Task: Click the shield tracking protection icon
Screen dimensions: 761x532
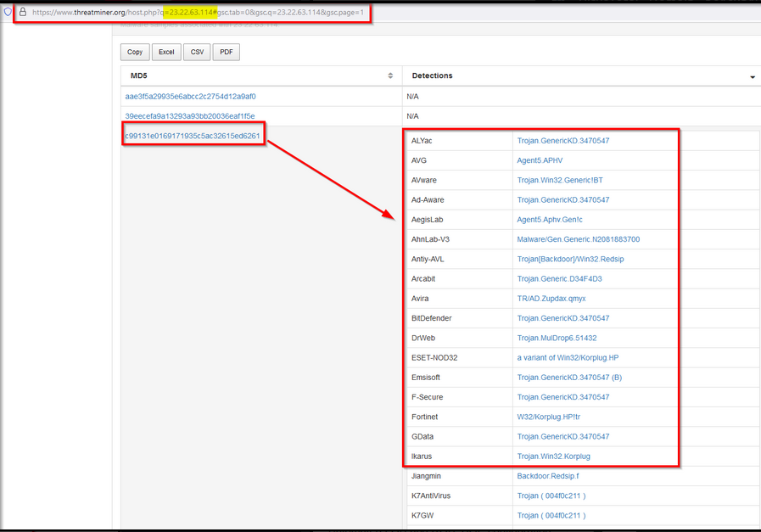Action: pyautogui.click(x=8, y=12)
